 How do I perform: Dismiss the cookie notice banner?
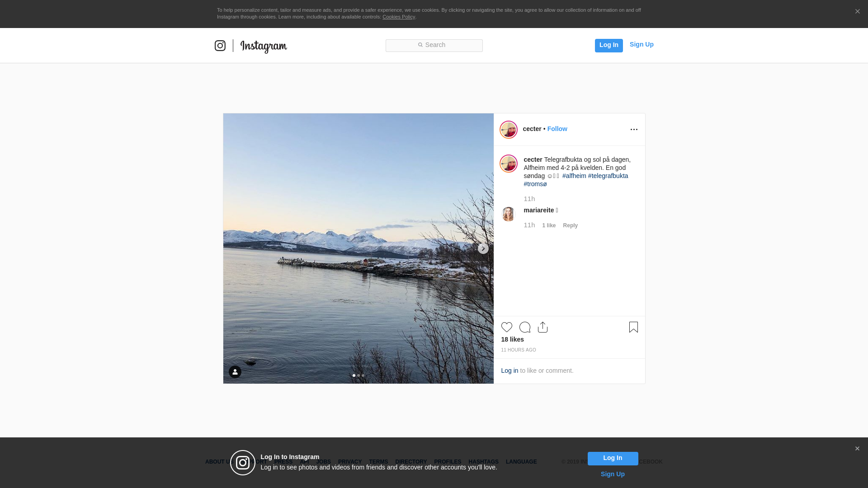click(x=857, y=12)
